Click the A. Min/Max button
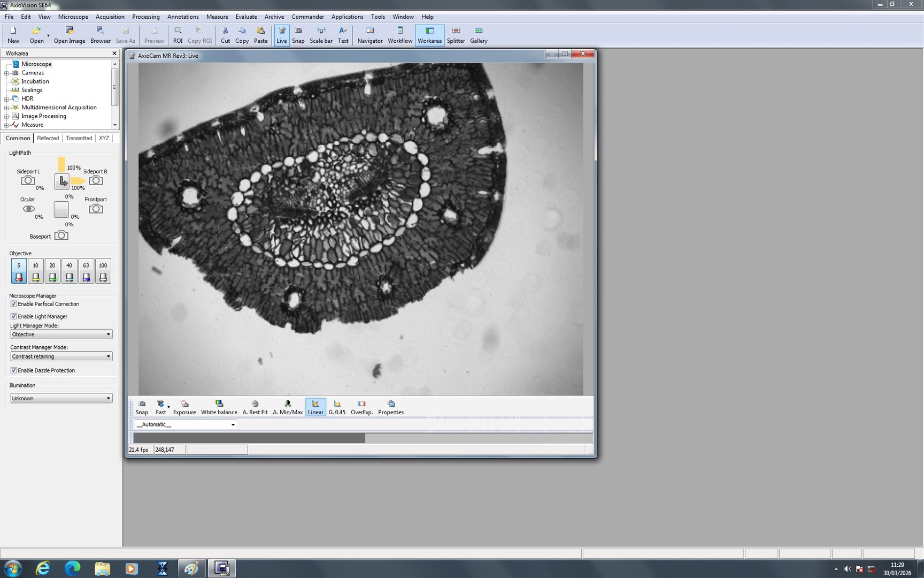This screenshot has height=578, width=924. pyautogui.click(x=287, y=407)
